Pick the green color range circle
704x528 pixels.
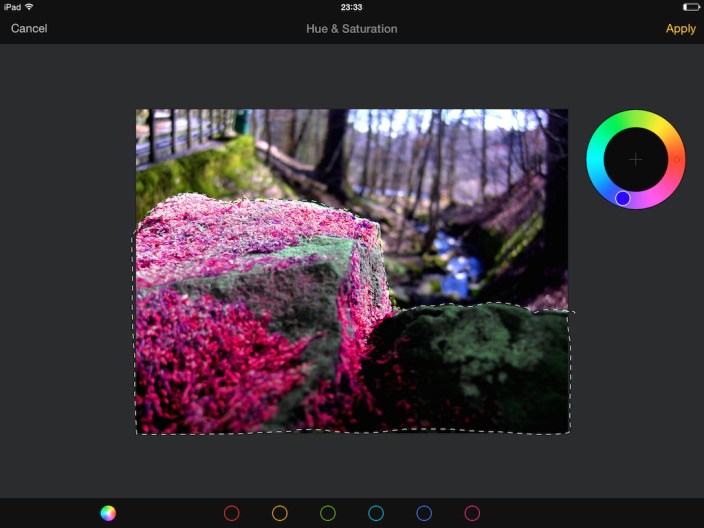[328, 513]
